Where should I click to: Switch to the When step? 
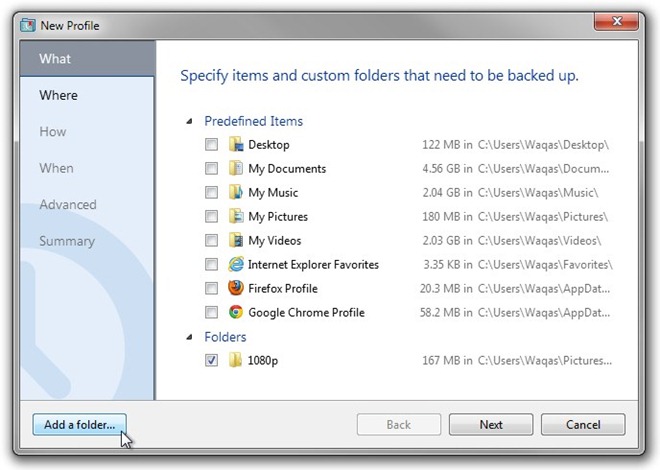coord(56,168)
